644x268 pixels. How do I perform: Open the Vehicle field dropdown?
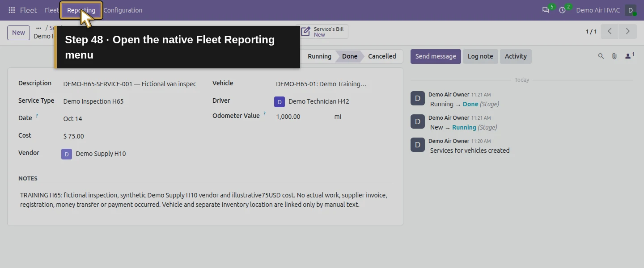tap(333, 84)
